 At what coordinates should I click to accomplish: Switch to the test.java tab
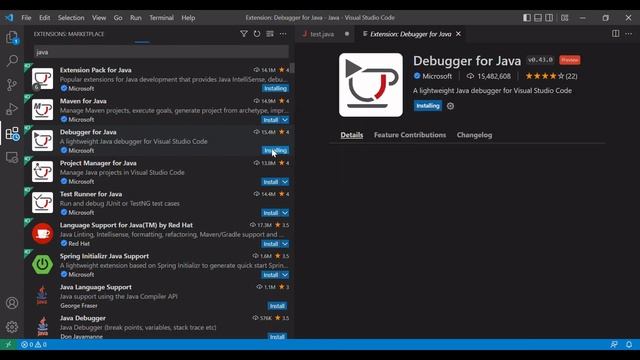tap(322, 34)
